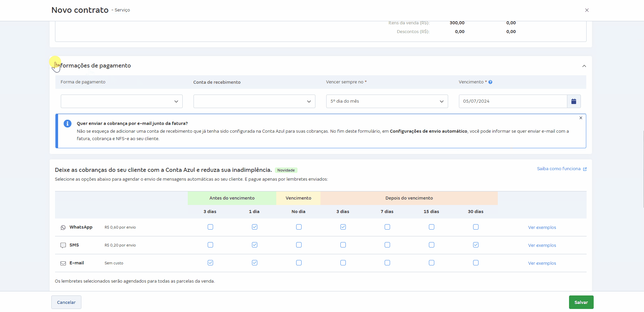This screenshot has width=644, height=312.
Task: Open the Vencimento calendar picker icon
Action: (x=573, y=101)
